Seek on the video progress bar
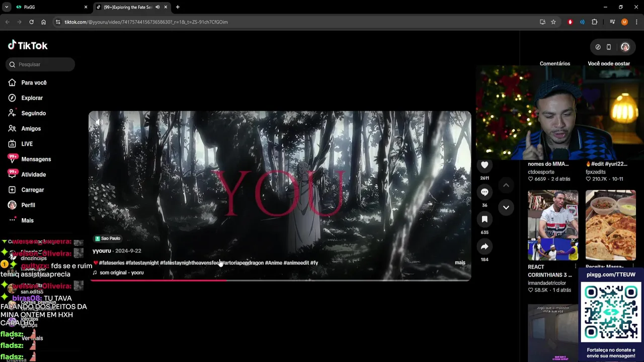This screenshot has width=644, height=362. click(280, 280)
